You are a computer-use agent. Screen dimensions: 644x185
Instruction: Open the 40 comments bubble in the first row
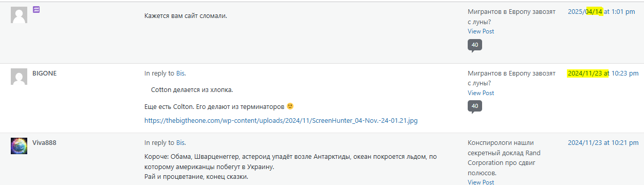tap(475, 45)
